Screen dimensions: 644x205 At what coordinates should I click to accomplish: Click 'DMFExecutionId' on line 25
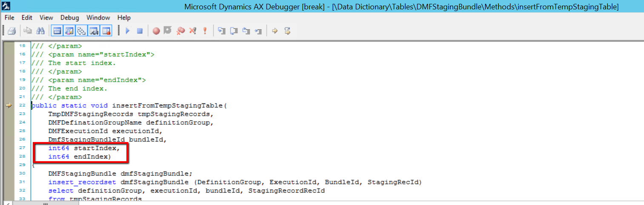pos(78,131)
